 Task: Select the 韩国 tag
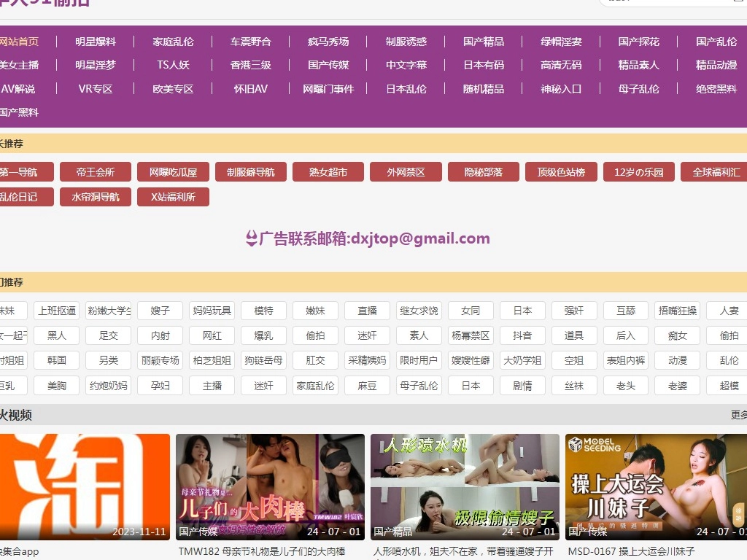coord(57,360)
